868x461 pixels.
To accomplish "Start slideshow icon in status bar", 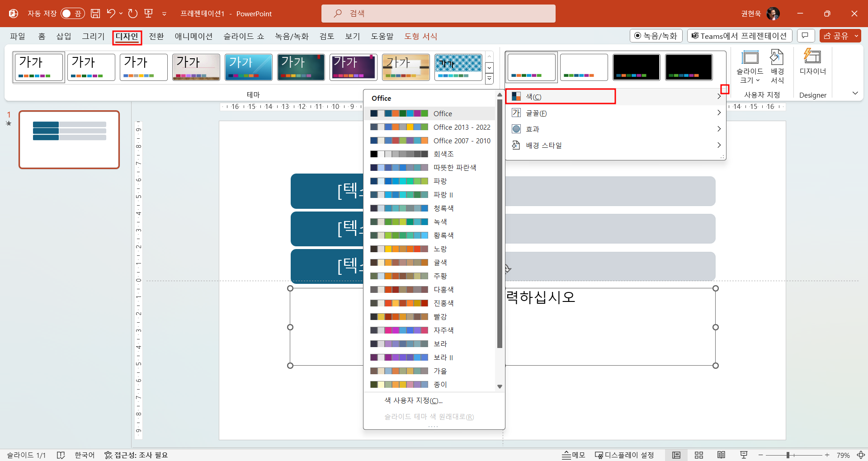I will coord(744,455).
